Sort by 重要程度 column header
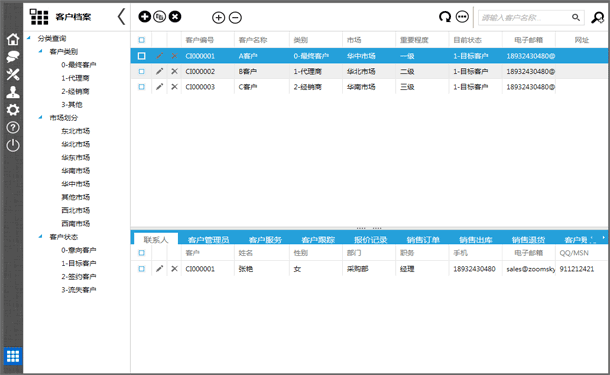 (414, 40)
